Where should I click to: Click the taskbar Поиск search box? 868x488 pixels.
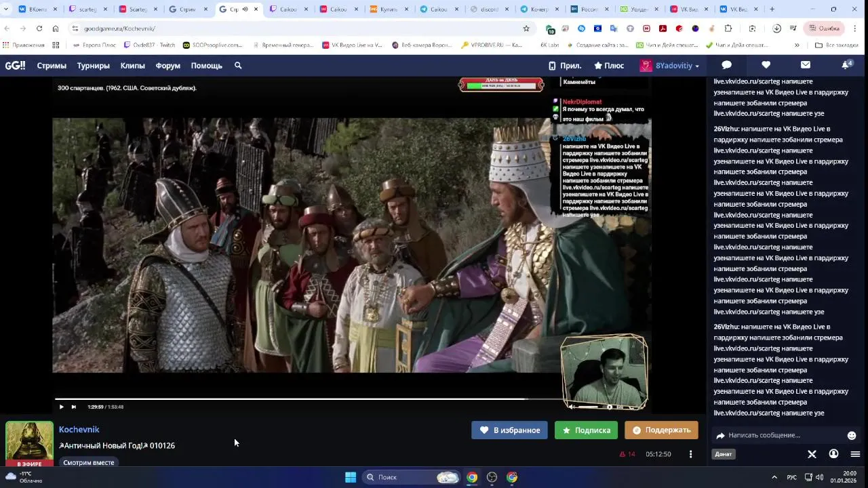coord(412,477)
